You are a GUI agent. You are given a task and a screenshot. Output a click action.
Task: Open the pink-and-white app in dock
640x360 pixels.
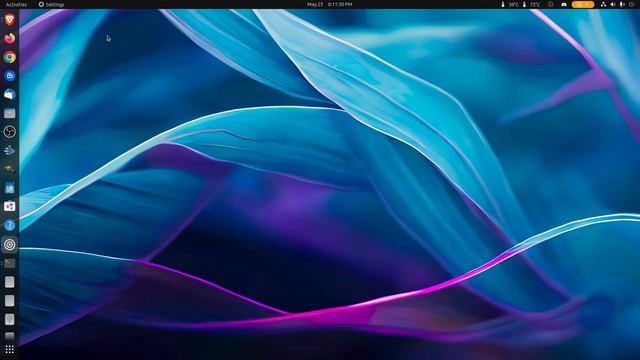pyautogui.click(x=9, y=207)
